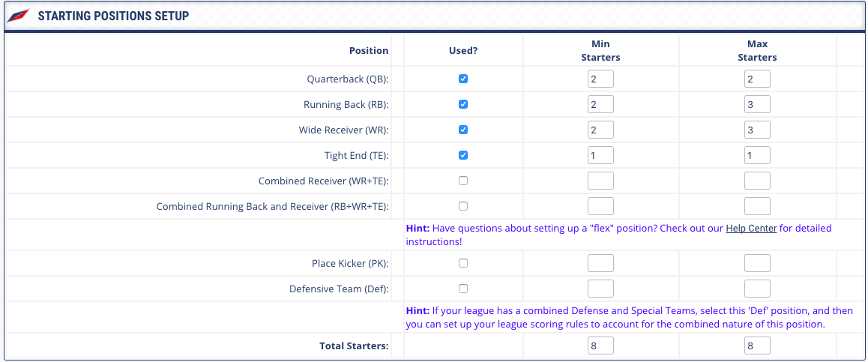Open the Help Center link

click(751, 228)
